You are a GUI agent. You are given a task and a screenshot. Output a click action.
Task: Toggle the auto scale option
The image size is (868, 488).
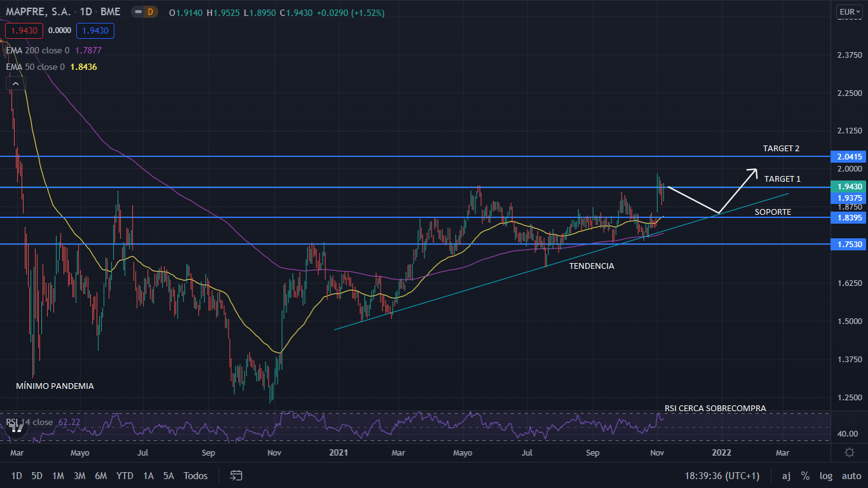pos(851,475)
